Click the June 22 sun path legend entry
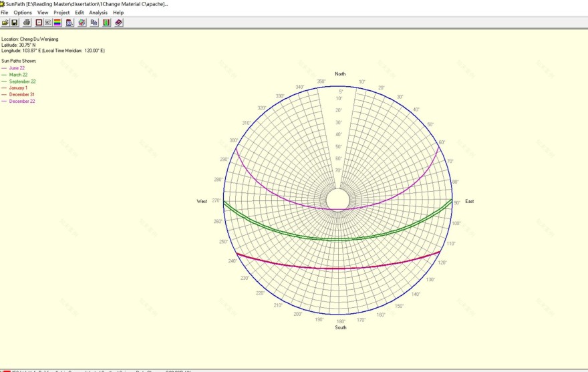 pos(17,68)
